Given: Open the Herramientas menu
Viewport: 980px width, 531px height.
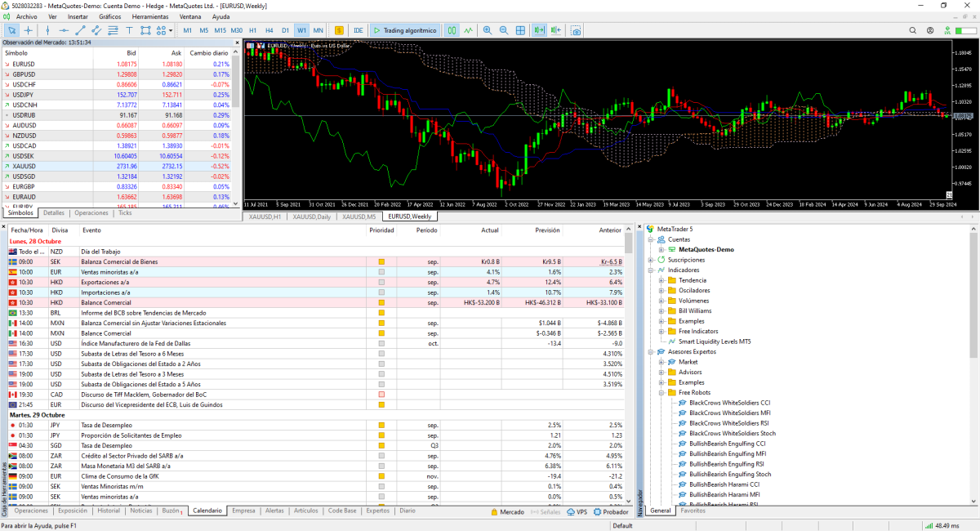Looking at the screenshot, I should point(150,16).
